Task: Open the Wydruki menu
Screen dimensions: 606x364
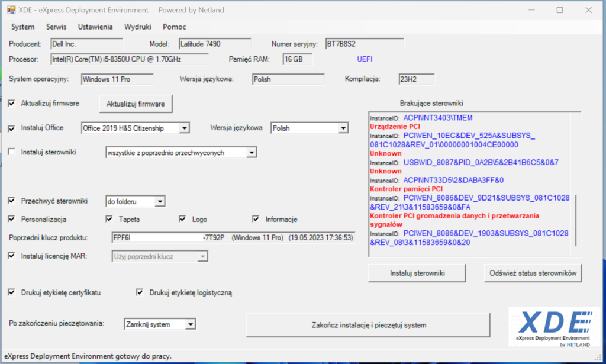Action: (x=138, y=27)
